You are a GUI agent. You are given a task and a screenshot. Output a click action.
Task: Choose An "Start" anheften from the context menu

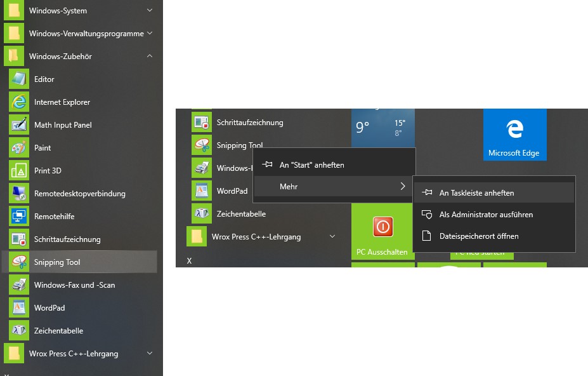click(334, 165)
